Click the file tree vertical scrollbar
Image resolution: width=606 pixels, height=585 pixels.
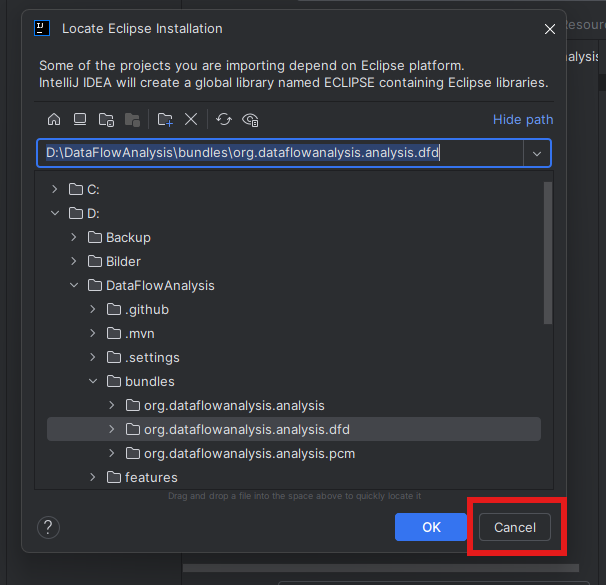click(548, 253)
